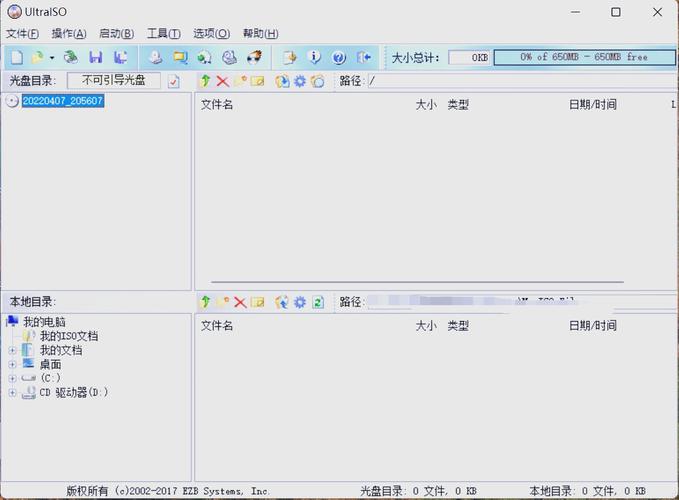Click the Add-to-image icon in local toolbar
Image resolution: width=679 pixels, height=500 pixels.
tap(282, 302)
